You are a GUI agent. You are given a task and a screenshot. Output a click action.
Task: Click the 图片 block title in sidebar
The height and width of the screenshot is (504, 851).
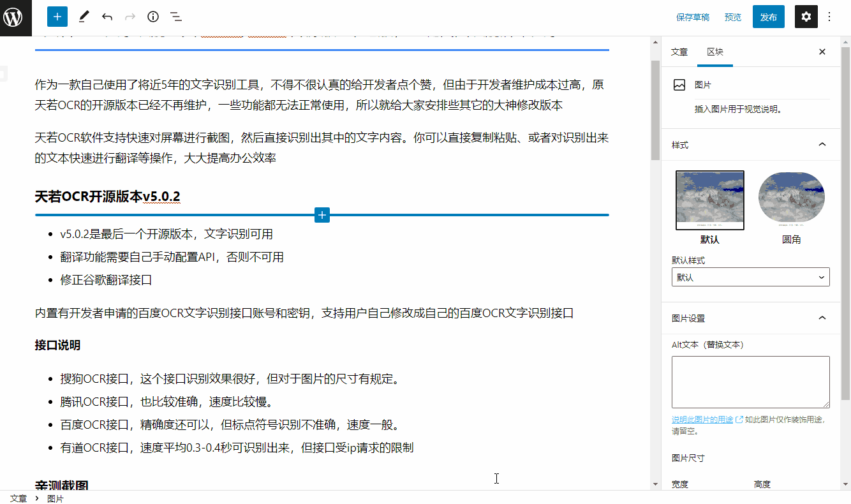pos(702,84)
